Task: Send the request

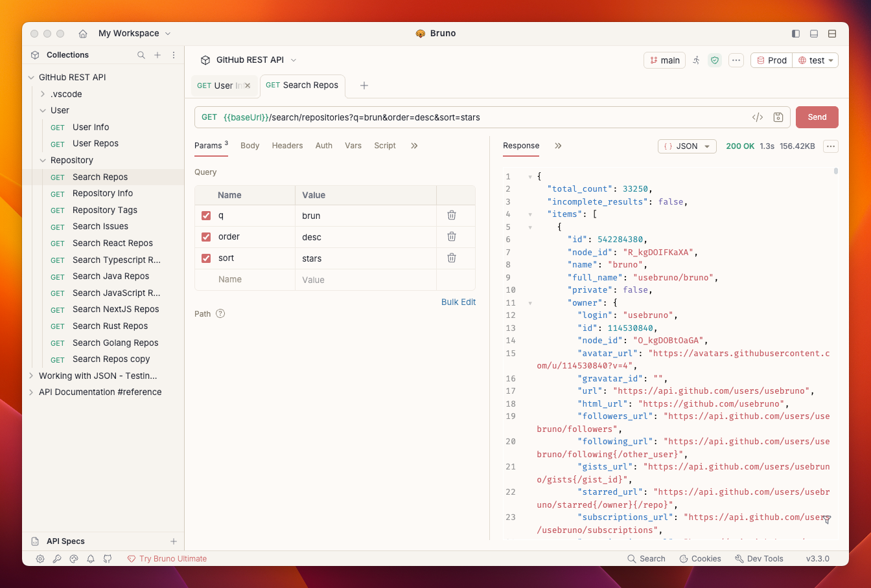Action: (817, 117)
